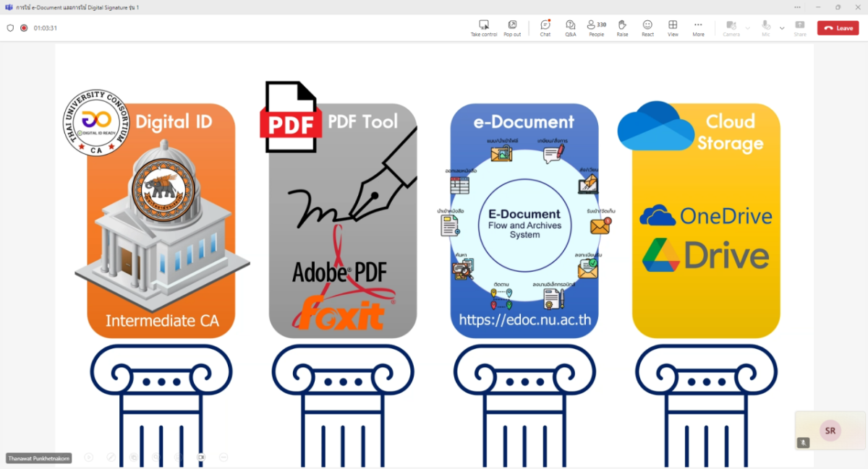Click the Digital ID heading
Image resolution: width=868 pixels, height=469 pixels.
(x=174, y=121)
